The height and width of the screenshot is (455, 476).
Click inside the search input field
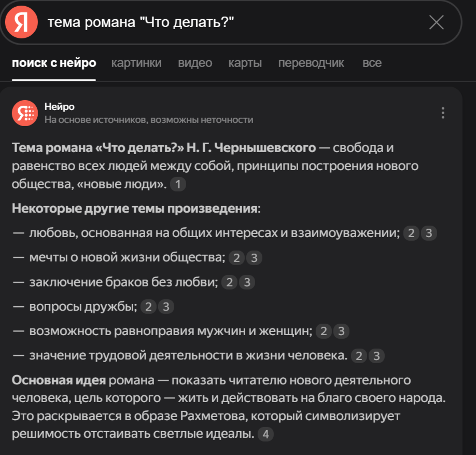tap(207, 21)
